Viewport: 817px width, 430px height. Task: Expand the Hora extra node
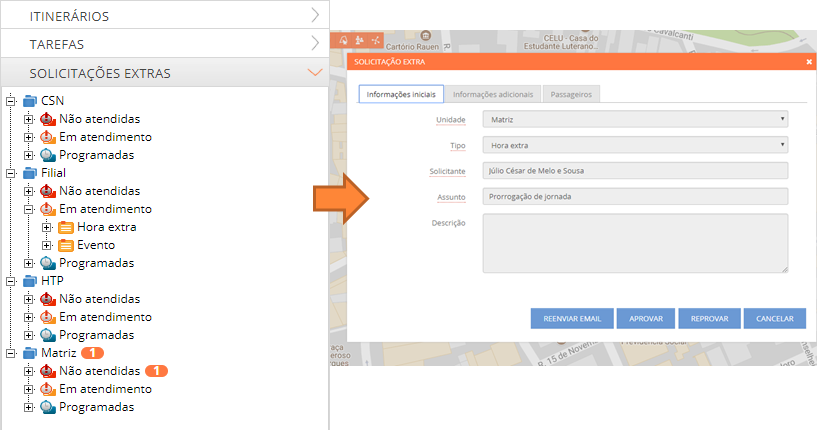47,227
